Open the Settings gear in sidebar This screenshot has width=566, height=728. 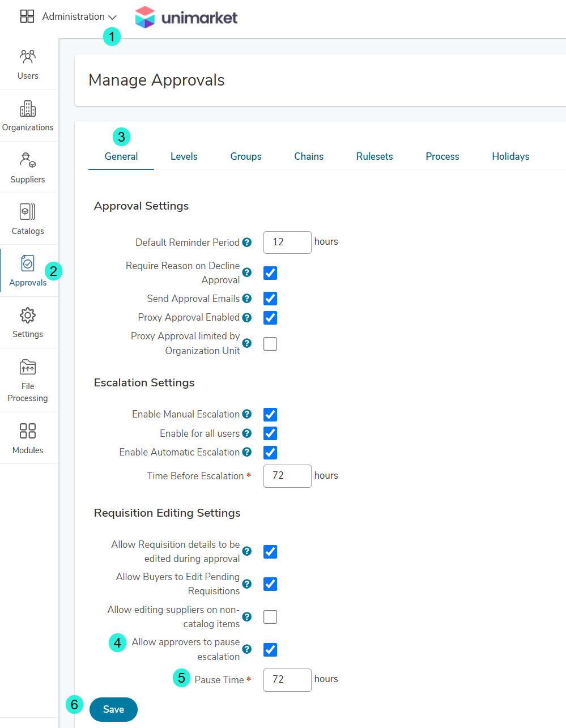point(28,323)
